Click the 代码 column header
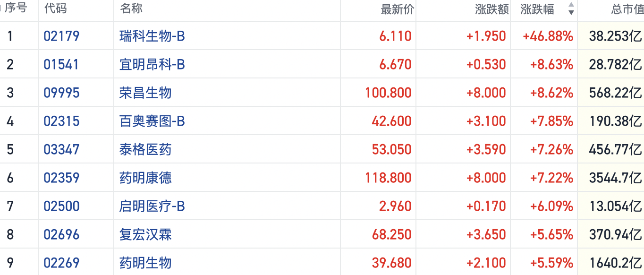 click(55, 9)
